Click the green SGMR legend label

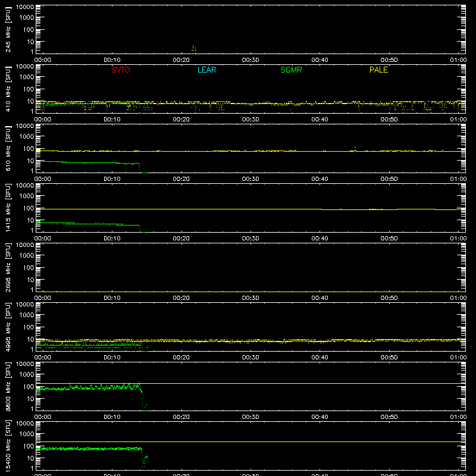pos(291,70)
